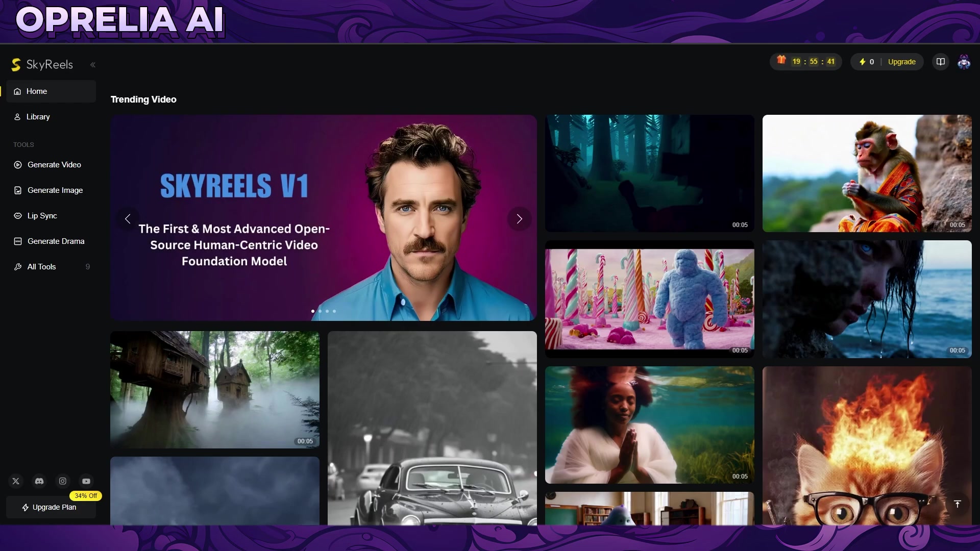Play the dark forest video
The image size is (980, 551).
649,173
